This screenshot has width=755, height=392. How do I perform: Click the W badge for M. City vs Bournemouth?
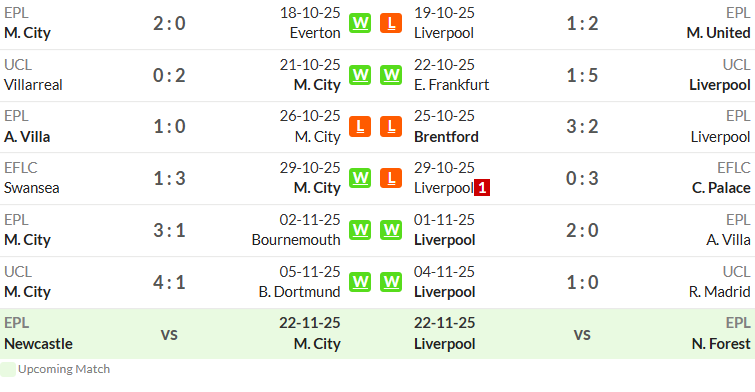(360, 230)
